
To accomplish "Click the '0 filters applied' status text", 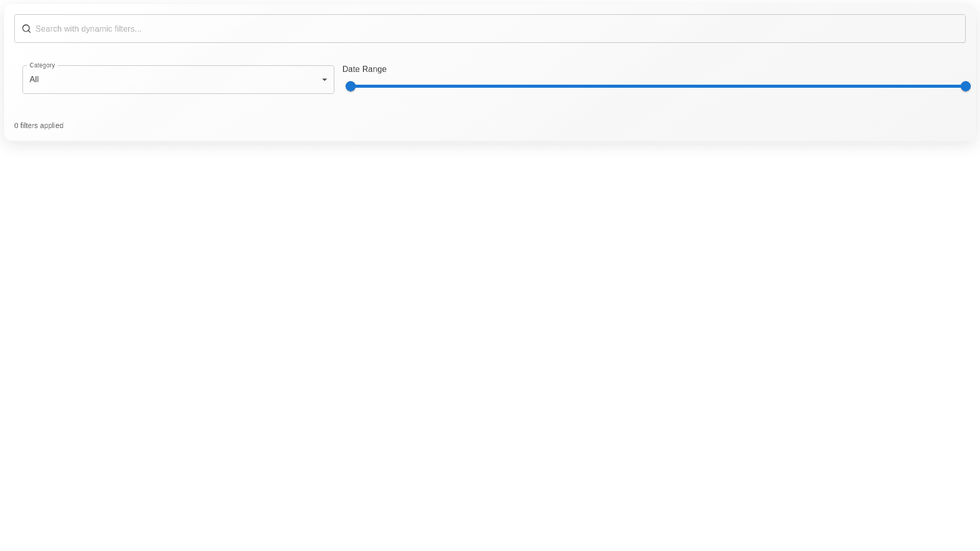I will coord(39,126).
